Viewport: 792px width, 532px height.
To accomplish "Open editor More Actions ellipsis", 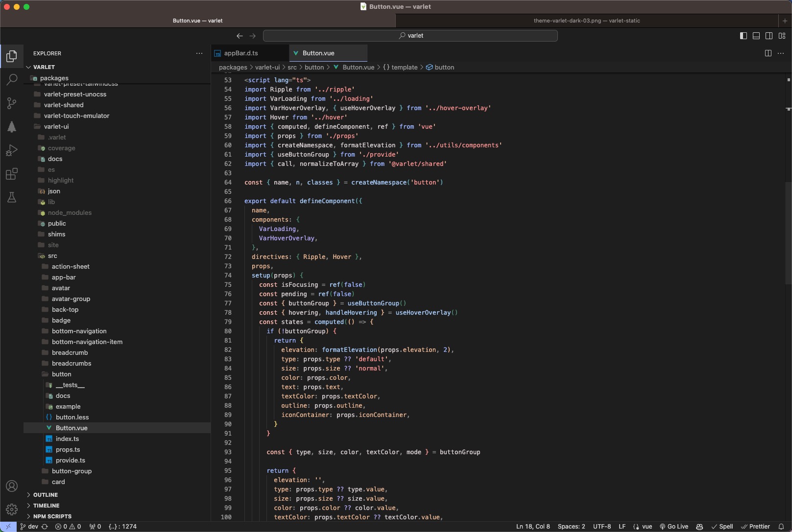I will point(781,53).
